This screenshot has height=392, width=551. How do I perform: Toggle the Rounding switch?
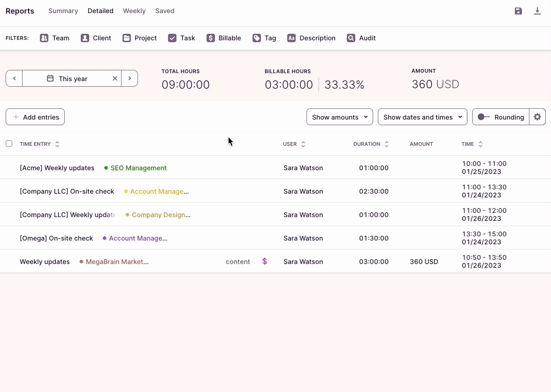(483, 117)
